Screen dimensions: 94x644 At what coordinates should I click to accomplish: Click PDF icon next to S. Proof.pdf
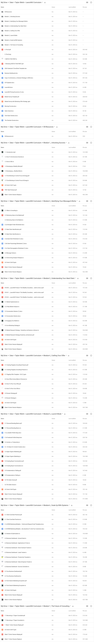tap(2, 50)
